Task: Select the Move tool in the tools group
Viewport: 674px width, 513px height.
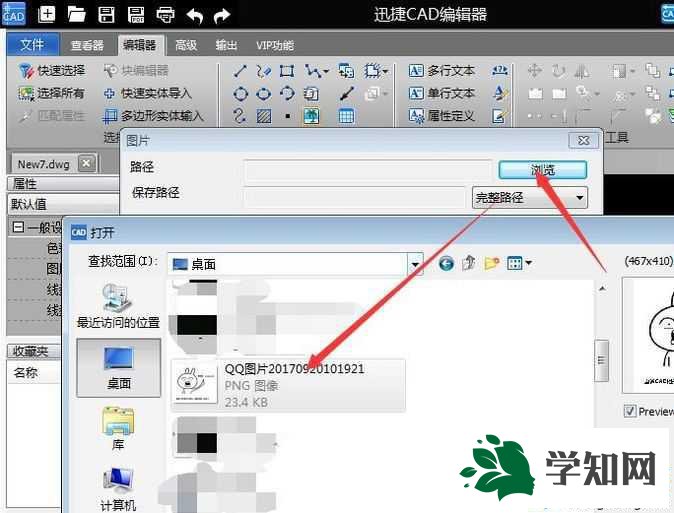Action: 534,71
